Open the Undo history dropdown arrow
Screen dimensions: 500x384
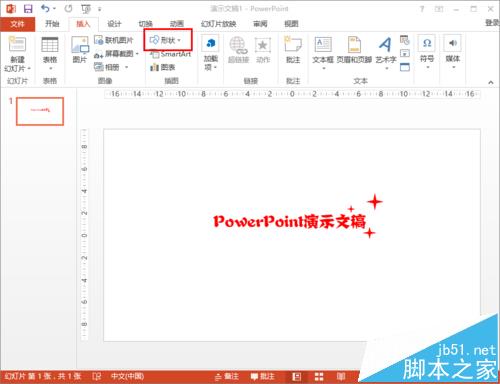tap(54, 9)
